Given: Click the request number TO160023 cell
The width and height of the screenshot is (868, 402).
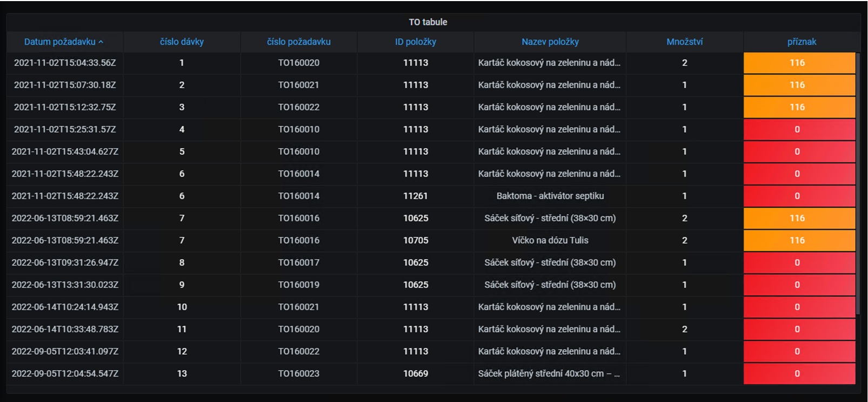Looking at the screenshot, I should click(x=298, y=373).
